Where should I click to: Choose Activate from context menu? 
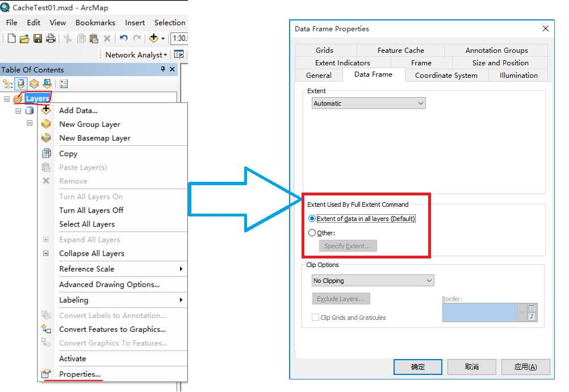coord(112,358)
